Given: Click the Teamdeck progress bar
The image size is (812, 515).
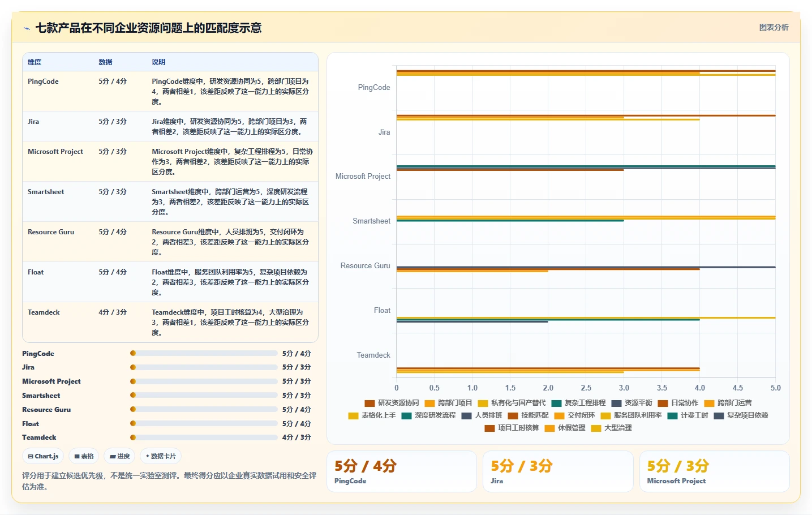Looking at the screenshot, I should point(204,437).
